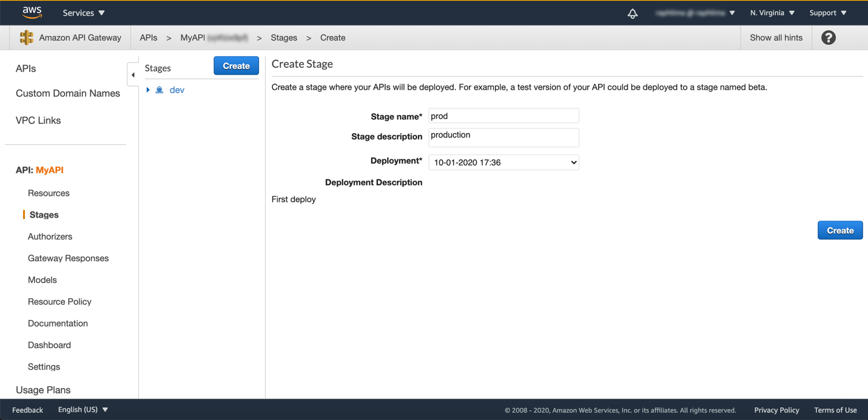Collapse the left navigation panel arrow

(133, 75)
